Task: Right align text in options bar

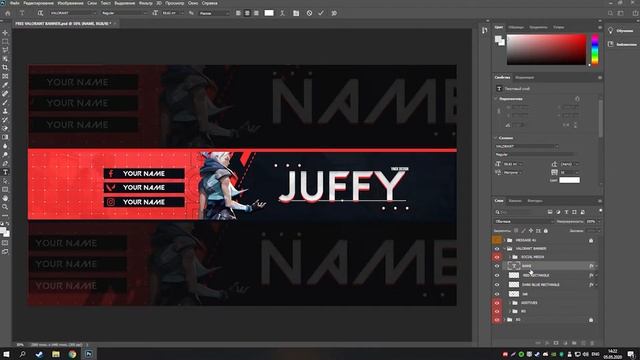Action: tap(256, 13)
